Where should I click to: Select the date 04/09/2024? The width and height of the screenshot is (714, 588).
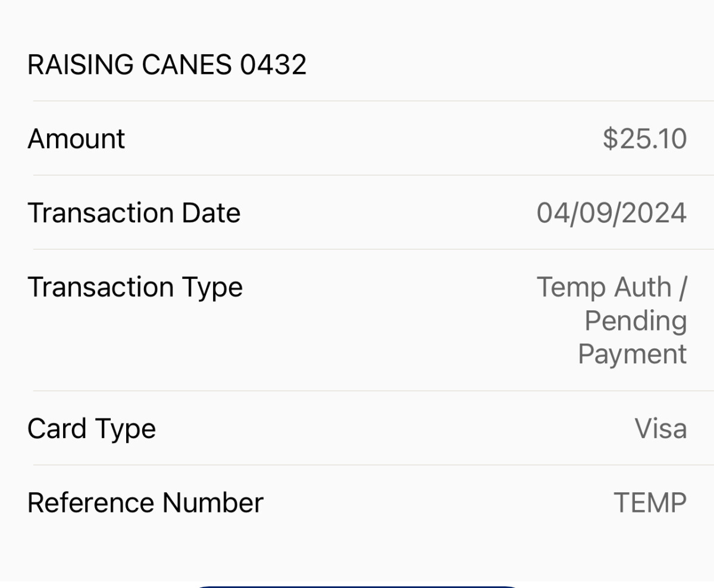[x=612, y=212]
